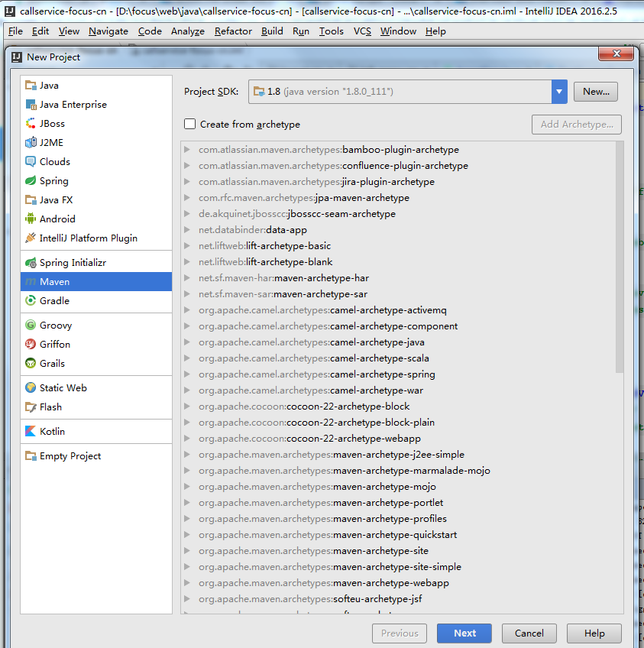Viewport: 644px width, 648px height.
Task: Click the New Project dialog IJ icon
Action: coord(17,57)
